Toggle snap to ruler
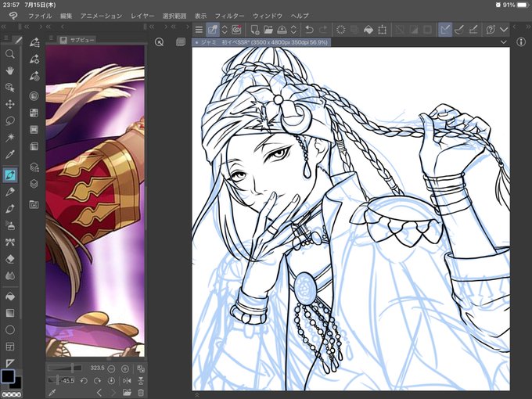 (445, 30)
